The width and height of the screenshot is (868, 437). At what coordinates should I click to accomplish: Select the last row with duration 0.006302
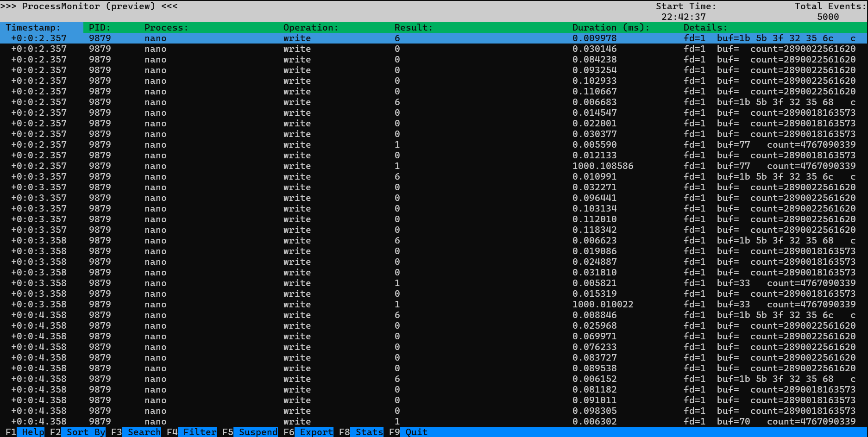point(434,422)
